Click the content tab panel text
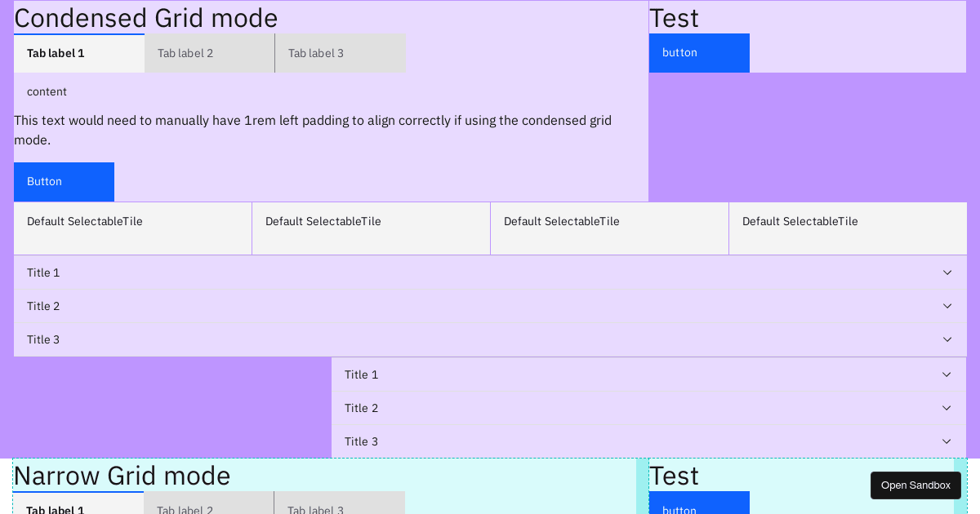This screenshot has width=980, height=514. click(47, 91)
